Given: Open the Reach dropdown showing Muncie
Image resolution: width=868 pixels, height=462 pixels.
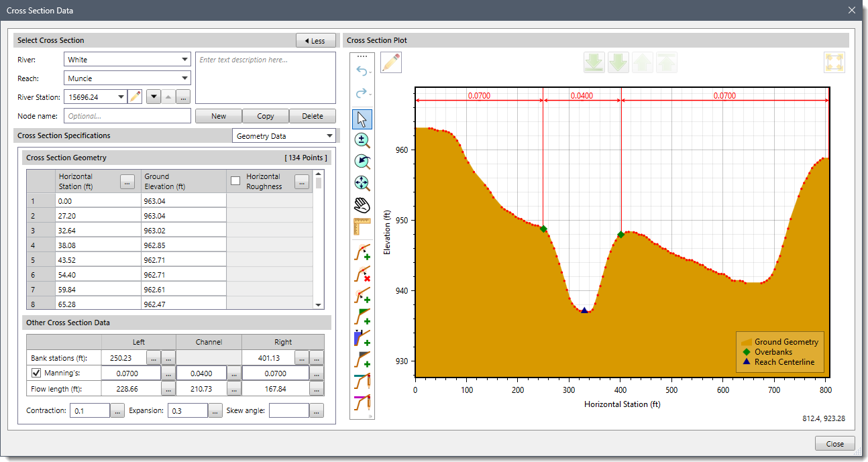Looking at the screenshot, I should click(x=127, y=78).
